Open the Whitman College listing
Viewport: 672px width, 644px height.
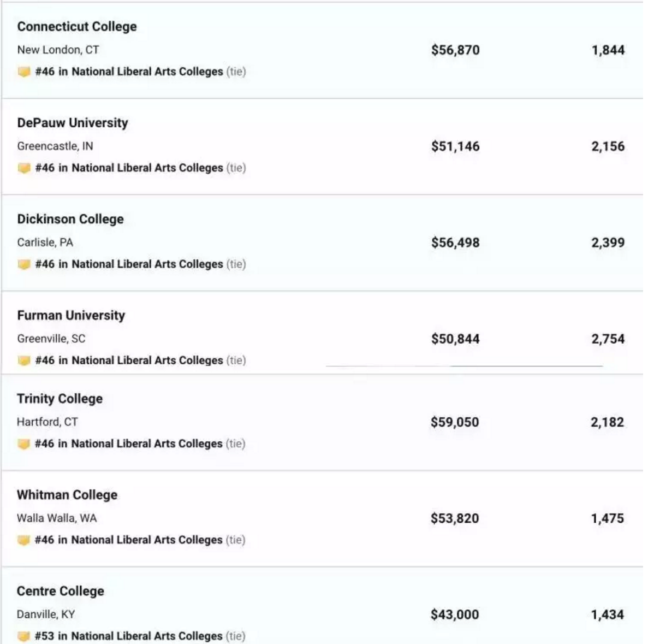(67, 495)
